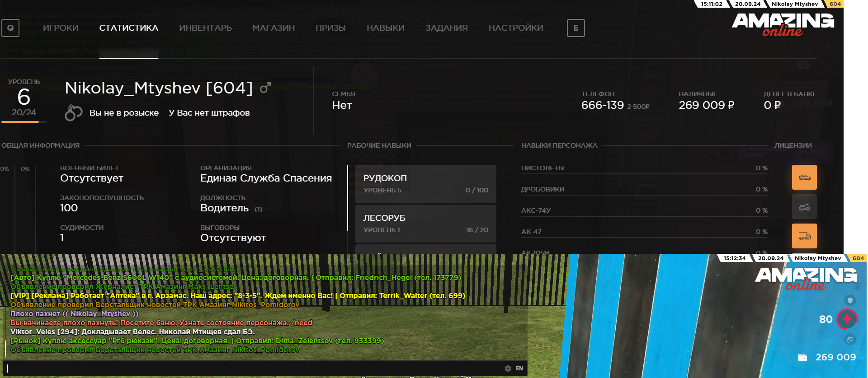Click the 'Вы не в розыске' status text
The width and height of the screenshot is (868, 378).
[x=124, y=113]
